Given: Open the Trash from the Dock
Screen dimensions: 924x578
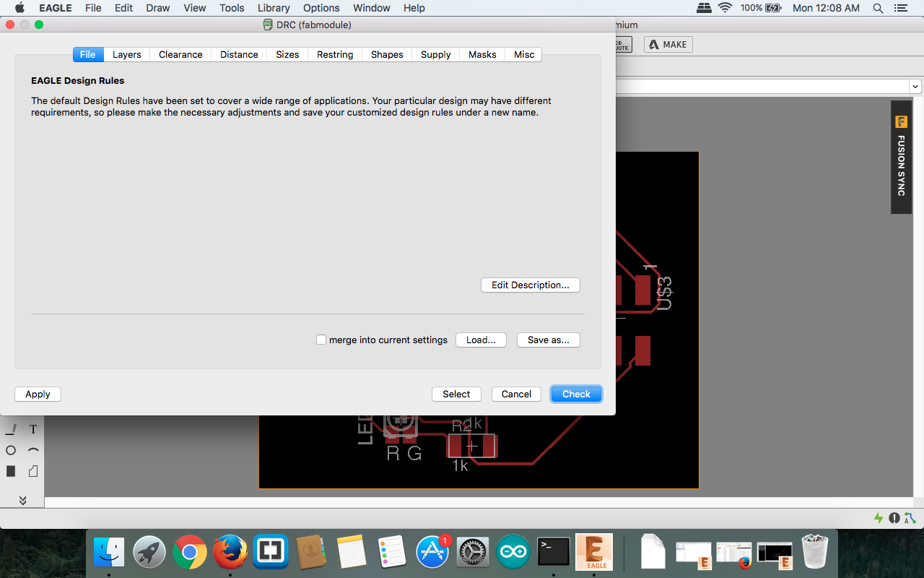Looking at the screenshot, I should pos(815,553).
